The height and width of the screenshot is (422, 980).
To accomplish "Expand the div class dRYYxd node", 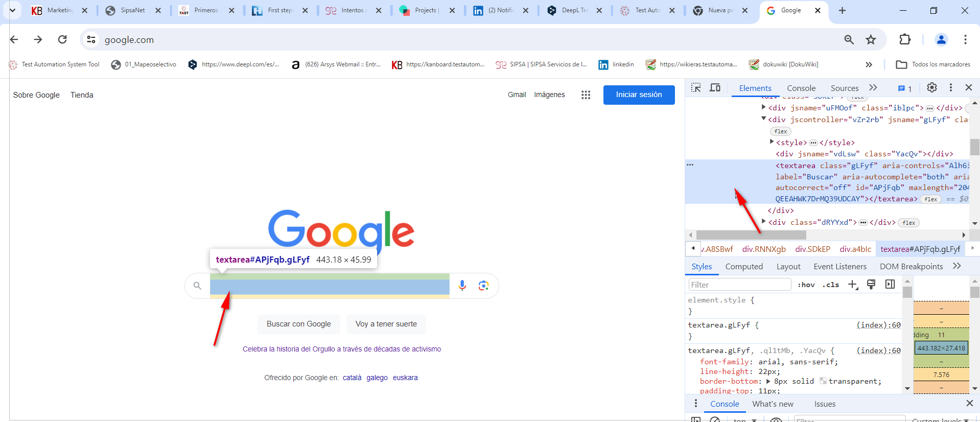I will point(764,222).
